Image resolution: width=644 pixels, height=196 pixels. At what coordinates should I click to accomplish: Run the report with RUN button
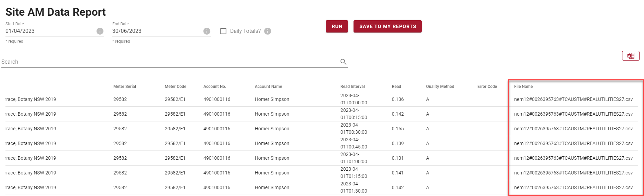(x=337, y=26)
